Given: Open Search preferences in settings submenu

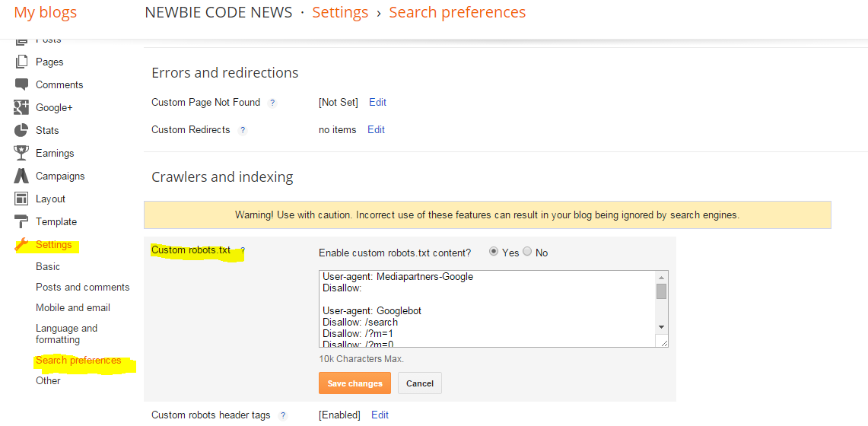Looking at the screenshot, I should tap(78, 360).
